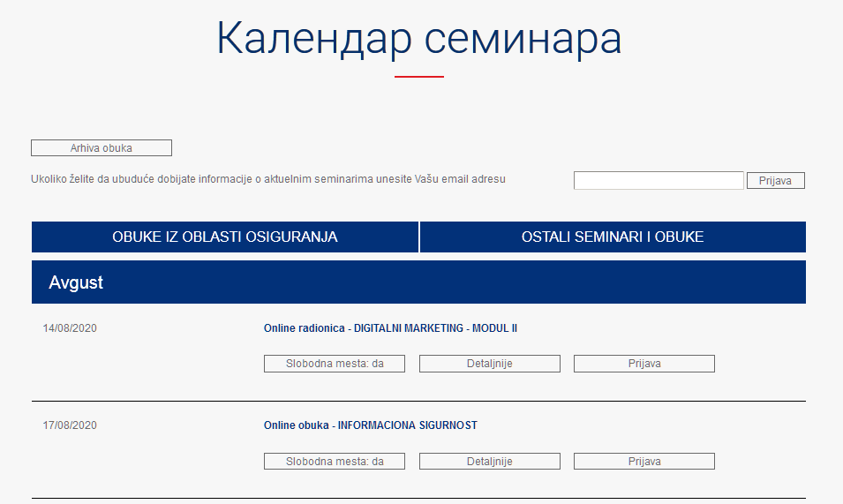Click the red underline below the title
The height and width of the screenshot is (504, 843).
[x=419, y=77]
